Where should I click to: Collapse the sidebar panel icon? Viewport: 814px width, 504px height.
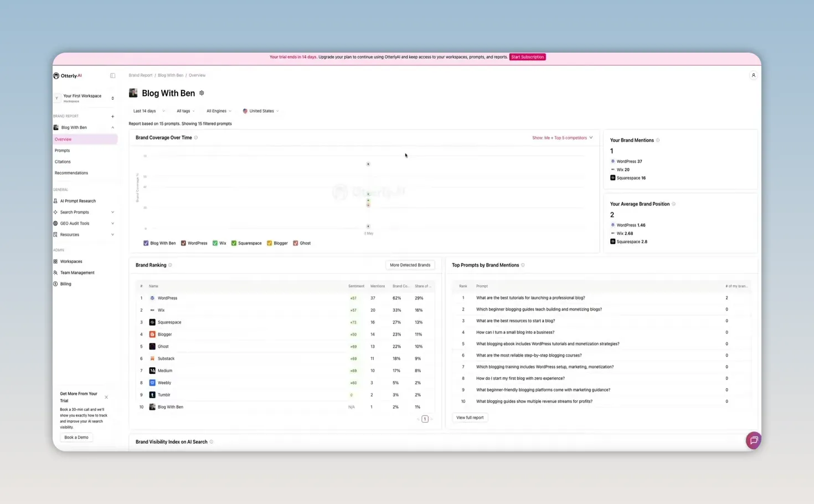[x=112, y=76]
